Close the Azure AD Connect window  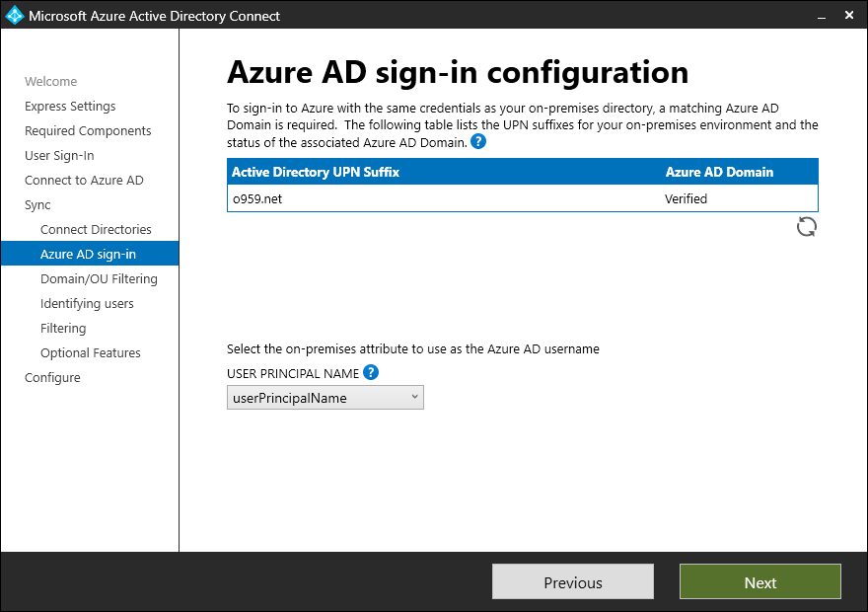[849, 15]
